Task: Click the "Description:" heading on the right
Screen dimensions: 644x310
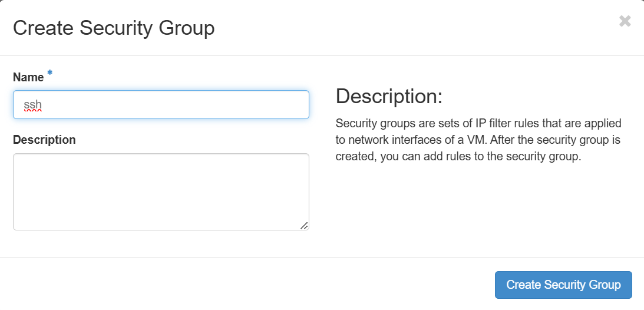Action: click(x=389, y=97)
